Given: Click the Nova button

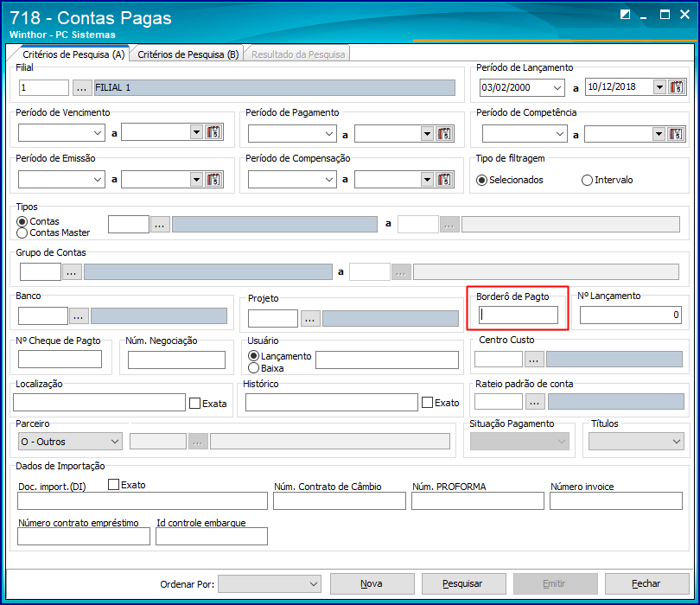Looking at the screenshot, I should tap(372, 583).
